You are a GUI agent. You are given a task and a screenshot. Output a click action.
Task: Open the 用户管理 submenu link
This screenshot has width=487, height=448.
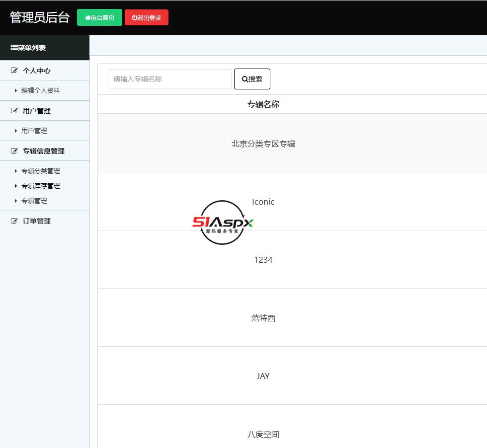[x=34, y=131]
